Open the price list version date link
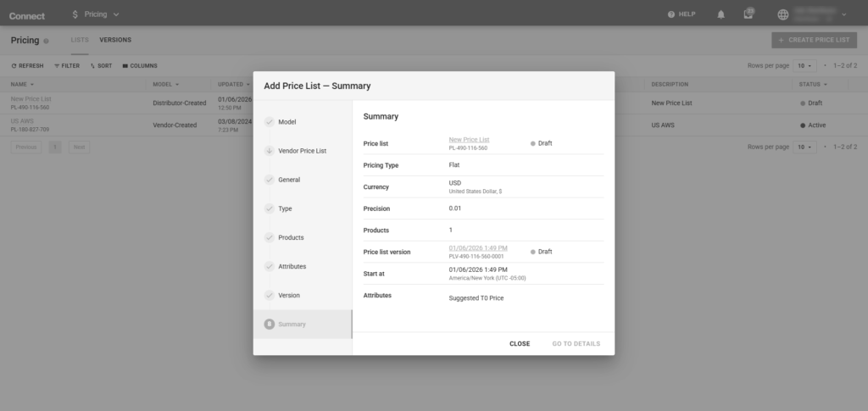 tap(478, 247)
